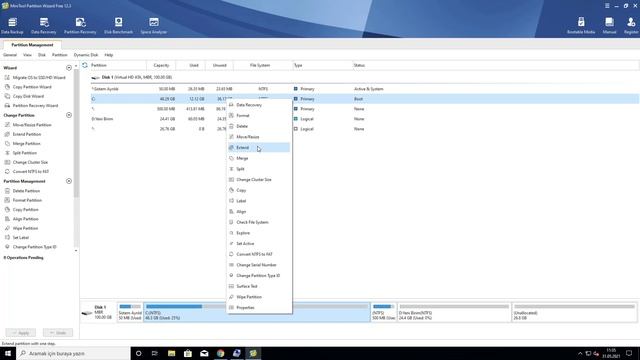Choose Set Label in sidebar
This screenshot has width=640, height=360.
pos(17,238)
